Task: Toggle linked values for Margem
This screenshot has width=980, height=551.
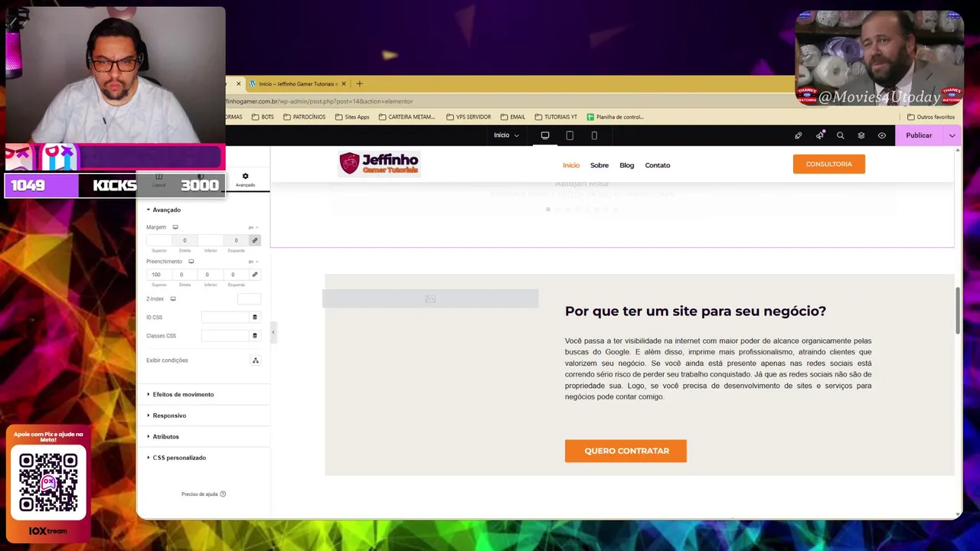Action: pyautogui.click(x=255, y=240)
